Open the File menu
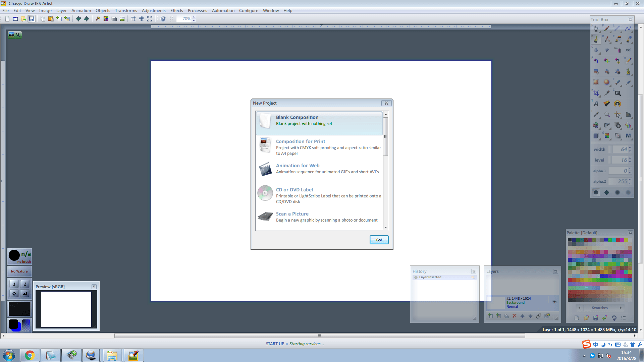 coord(6,10)
